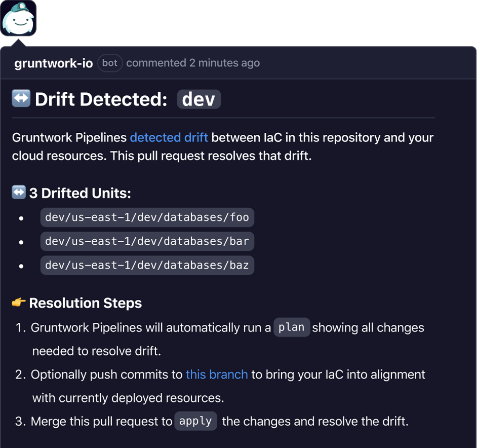Open the gruntwork-io author profile
This screenshot has height=448, width=477.
pyautogui.click(x=54, y=63)
